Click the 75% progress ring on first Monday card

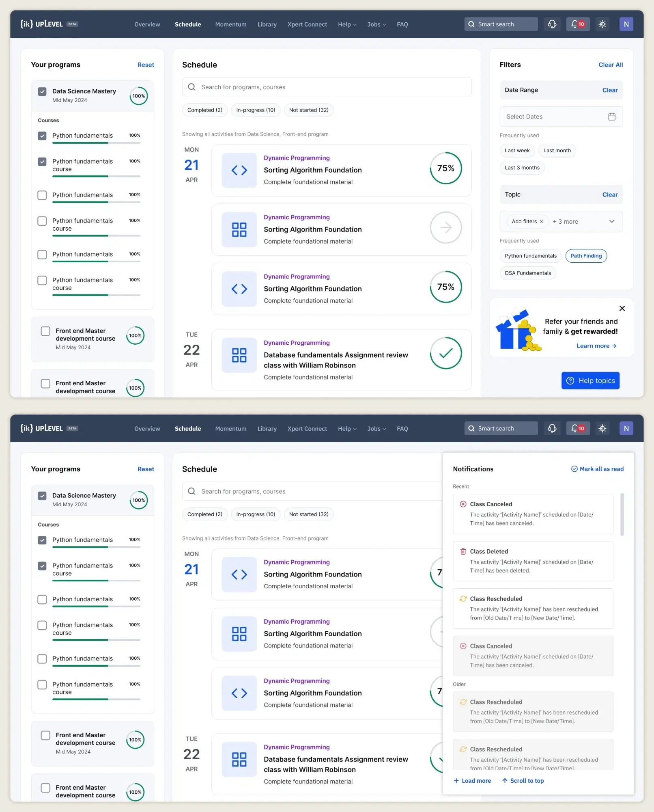click(x=446, y=168)
